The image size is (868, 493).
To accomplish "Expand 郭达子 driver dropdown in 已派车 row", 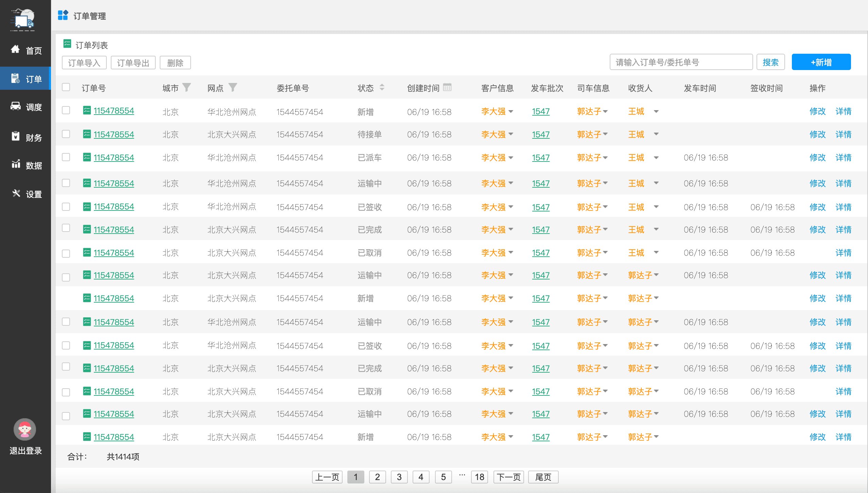I will coord(605,157).
